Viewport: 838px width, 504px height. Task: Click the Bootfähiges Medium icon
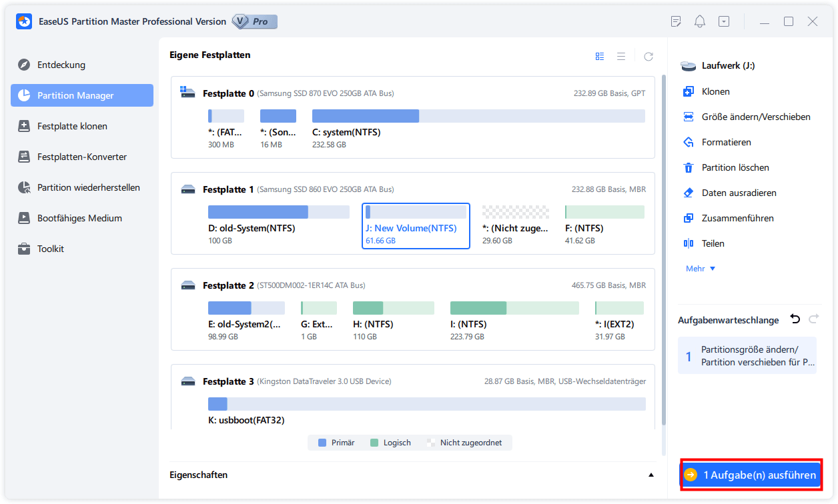pos(24,218)
